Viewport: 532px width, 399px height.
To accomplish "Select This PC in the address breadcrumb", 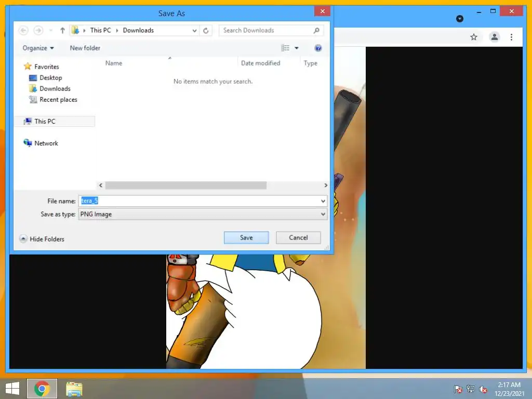I will pyautogui.click(x=100, y=30).
